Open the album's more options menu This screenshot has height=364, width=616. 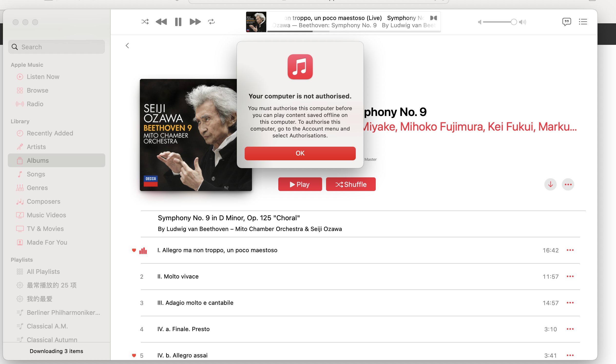[568, 184]
